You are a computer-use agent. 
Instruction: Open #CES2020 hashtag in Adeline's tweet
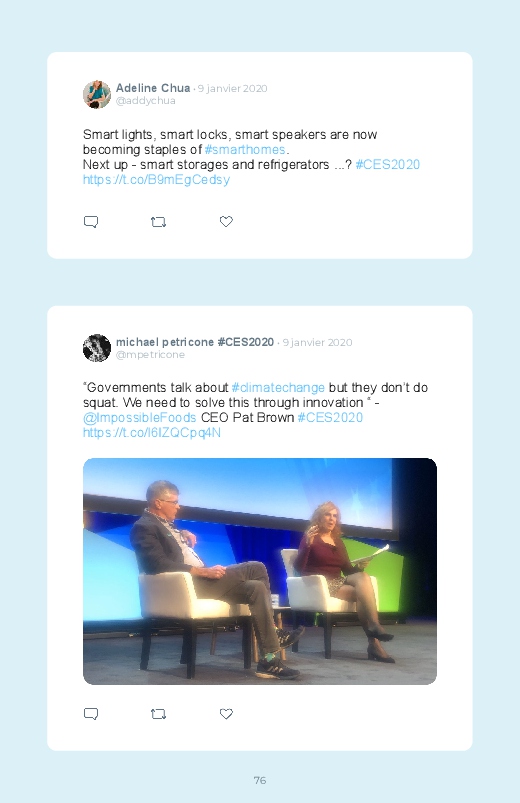(387, 164)
